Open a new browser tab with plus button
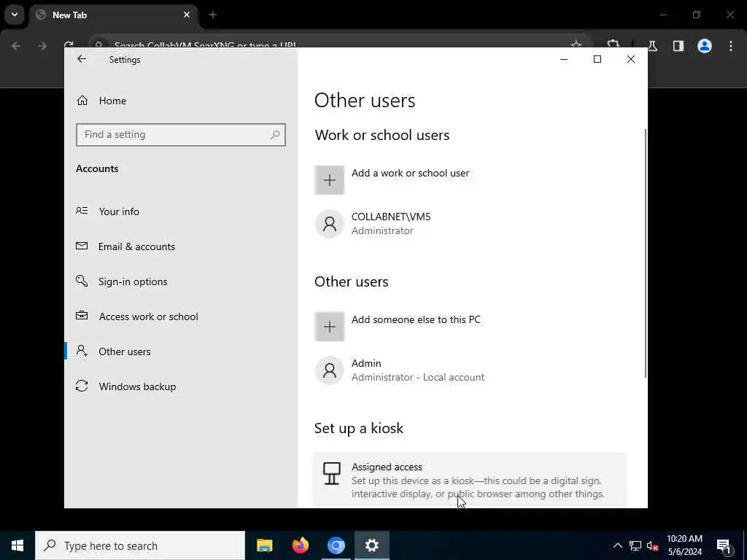This screenshot has height=560, width=747. pyautogui.click(x=213, y=15)
